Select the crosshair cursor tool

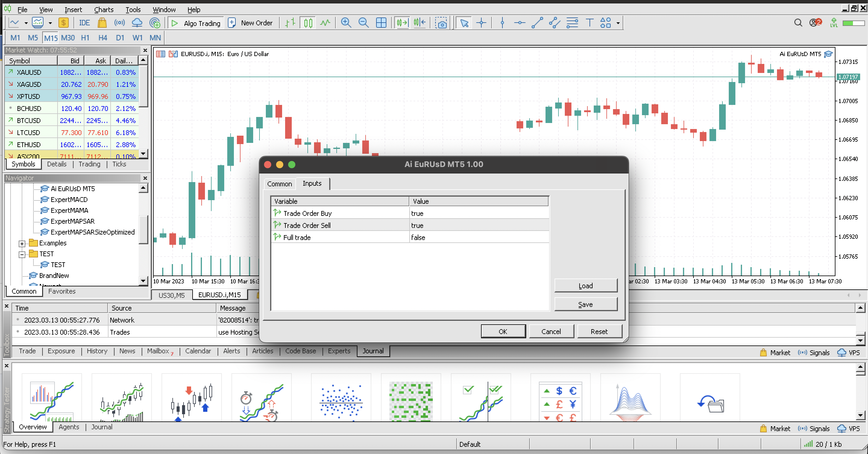click(481, 23)
